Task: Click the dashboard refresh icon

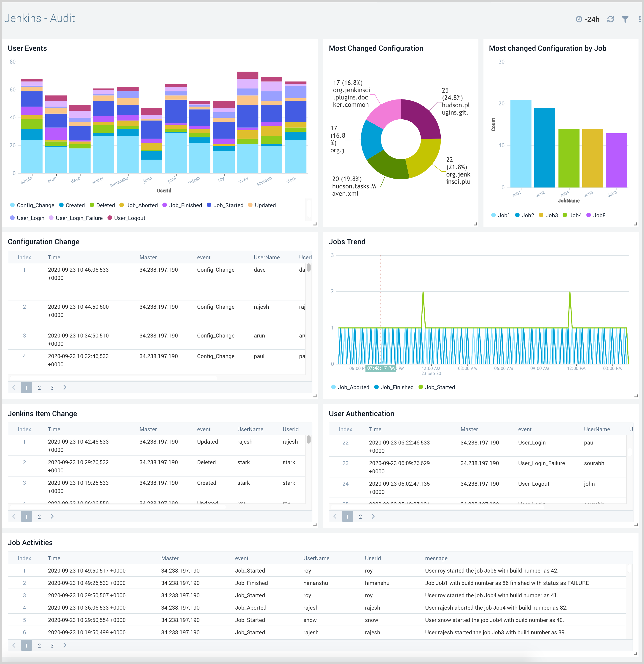Action: [610, 19]
